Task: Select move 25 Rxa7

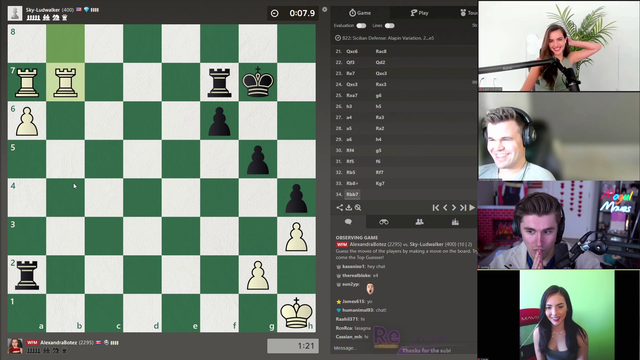Action: point(352,95)
